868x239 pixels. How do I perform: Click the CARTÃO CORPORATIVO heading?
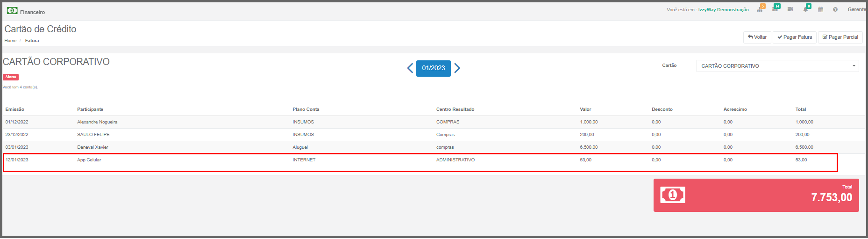point(56,62)
